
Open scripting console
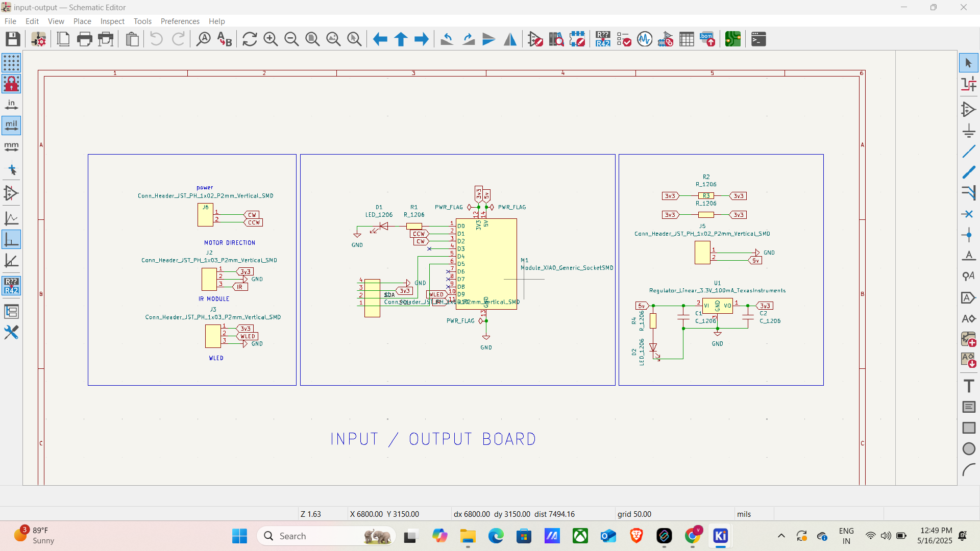758,39
